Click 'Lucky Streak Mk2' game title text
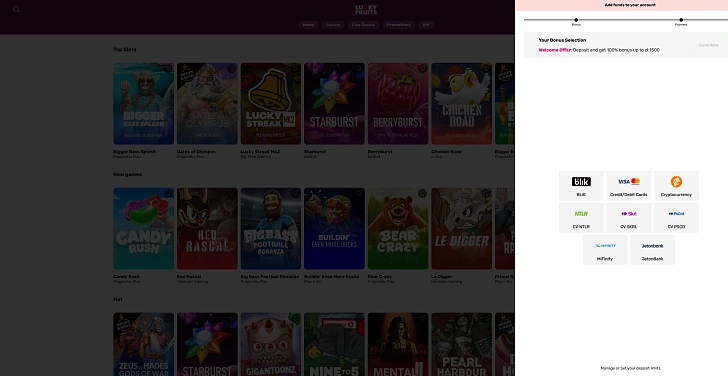The height and width of the screenshot is (376, 728). pos(260,152)
